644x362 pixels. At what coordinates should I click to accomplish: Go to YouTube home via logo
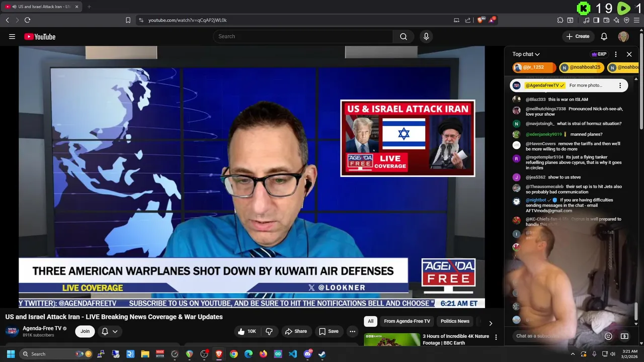tap(40, 36)
